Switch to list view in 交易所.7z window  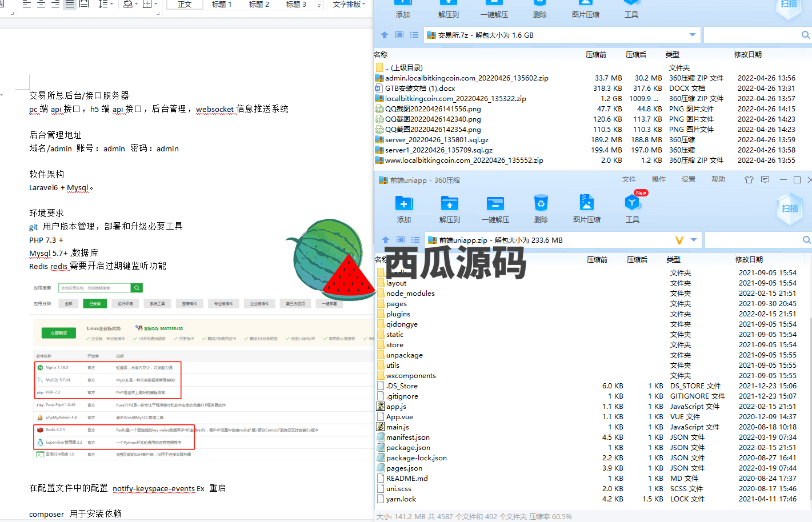414,35
